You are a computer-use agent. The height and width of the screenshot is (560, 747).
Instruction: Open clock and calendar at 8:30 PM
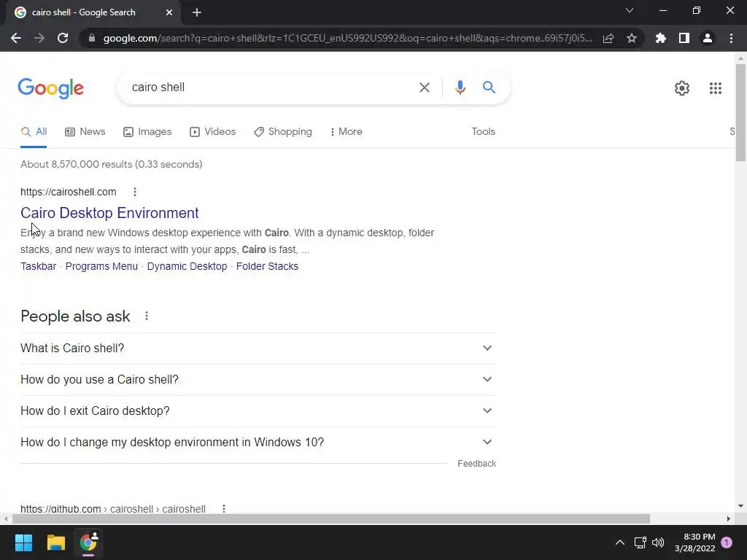pos(695,542)
